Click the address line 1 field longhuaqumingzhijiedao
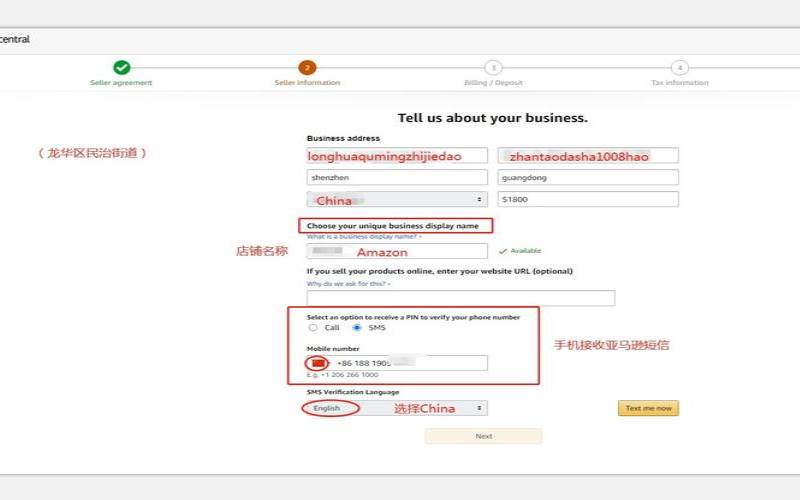This screenshot has height=500, width=800. 397,156
